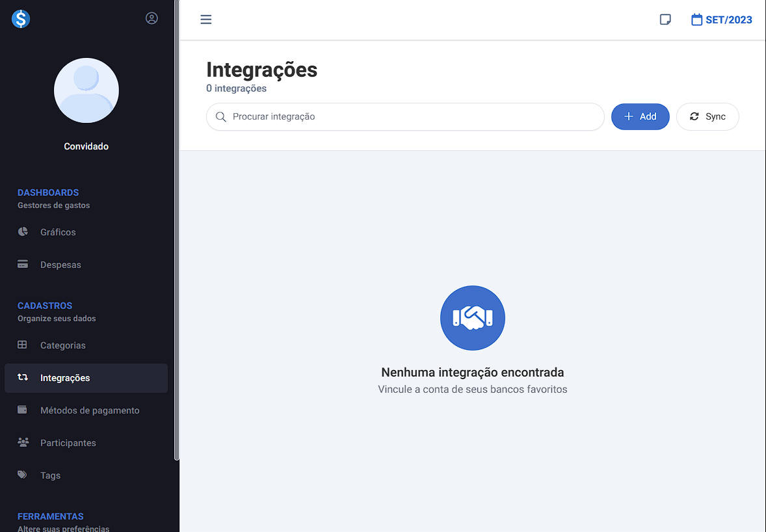
Task: Click the Convidado profile avatar
Action: click(x=86, y=90)
